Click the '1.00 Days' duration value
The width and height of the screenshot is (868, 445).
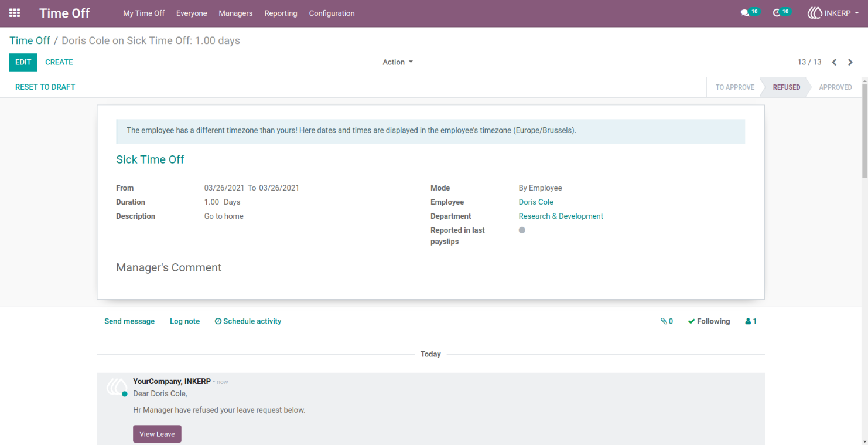point(222,202)
